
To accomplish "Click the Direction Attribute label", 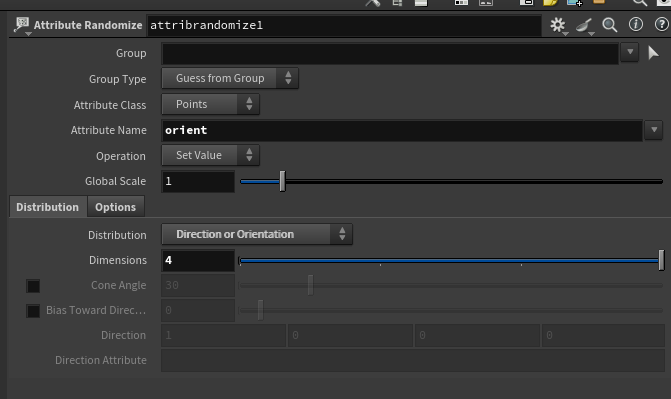I will coord(101,360).
